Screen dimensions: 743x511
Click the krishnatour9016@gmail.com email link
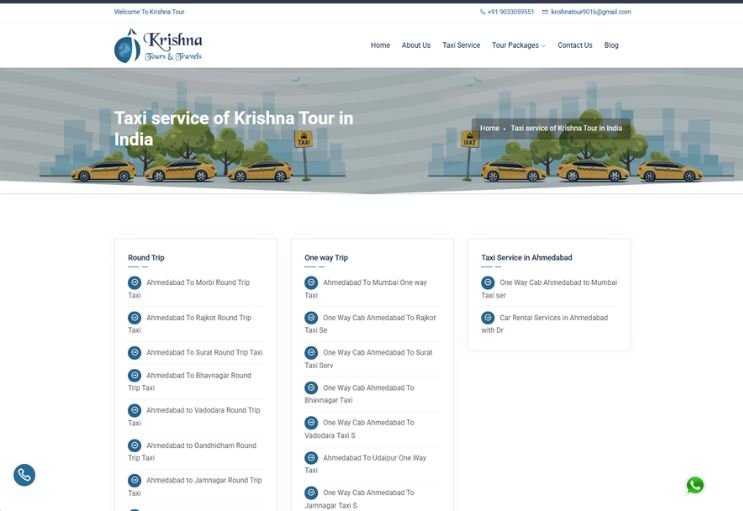(591, 12)
